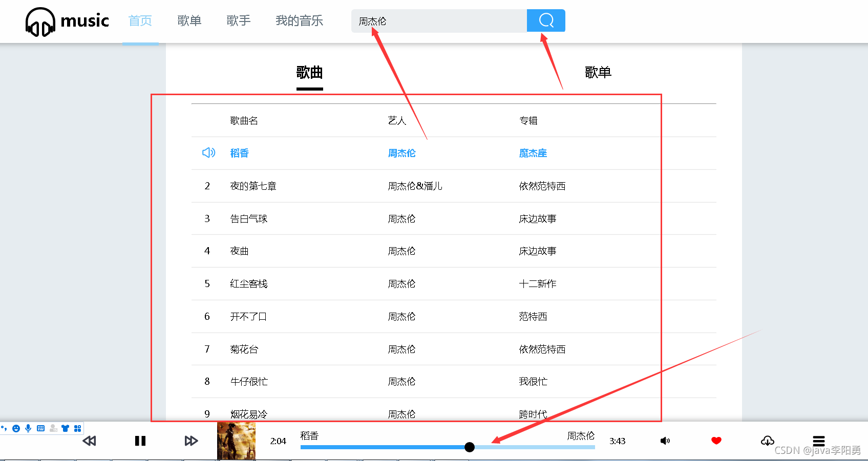Click the 艺人 column header

397,120
